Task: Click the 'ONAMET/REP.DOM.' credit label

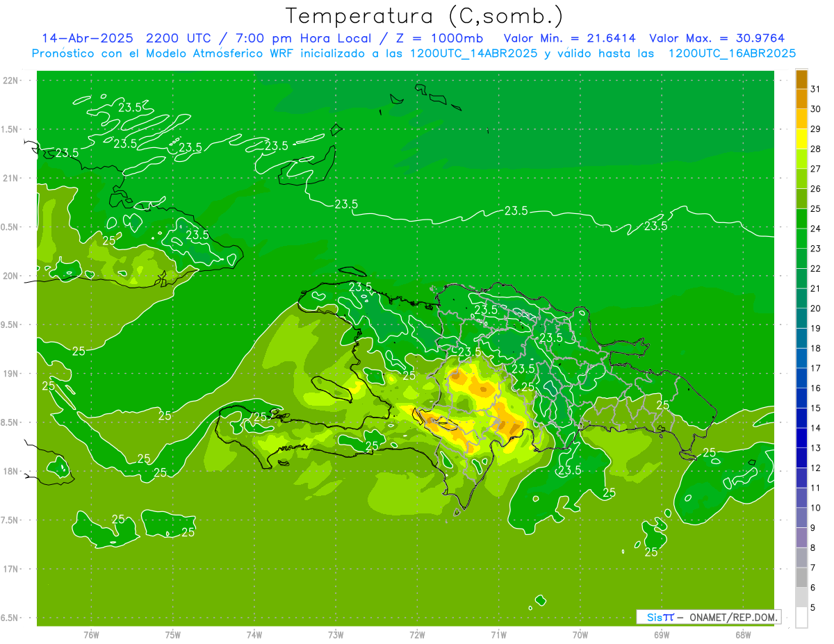Action: click(x=733, y=617)
